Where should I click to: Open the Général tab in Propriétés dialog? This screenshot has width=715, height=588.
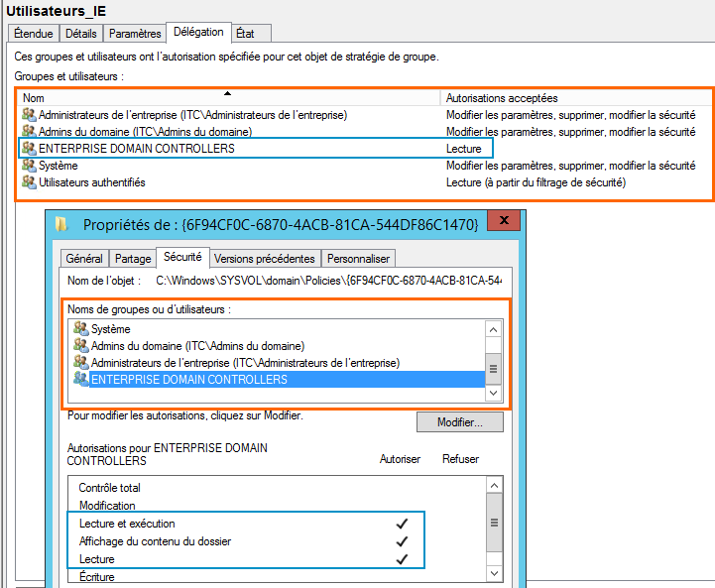(84, 259)
